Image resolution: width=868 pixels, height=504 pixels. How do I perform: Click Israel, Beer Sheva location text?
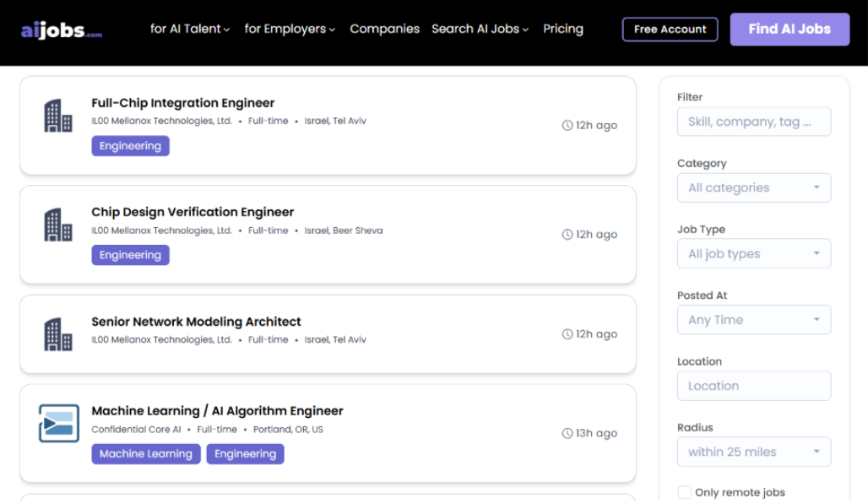343,230
